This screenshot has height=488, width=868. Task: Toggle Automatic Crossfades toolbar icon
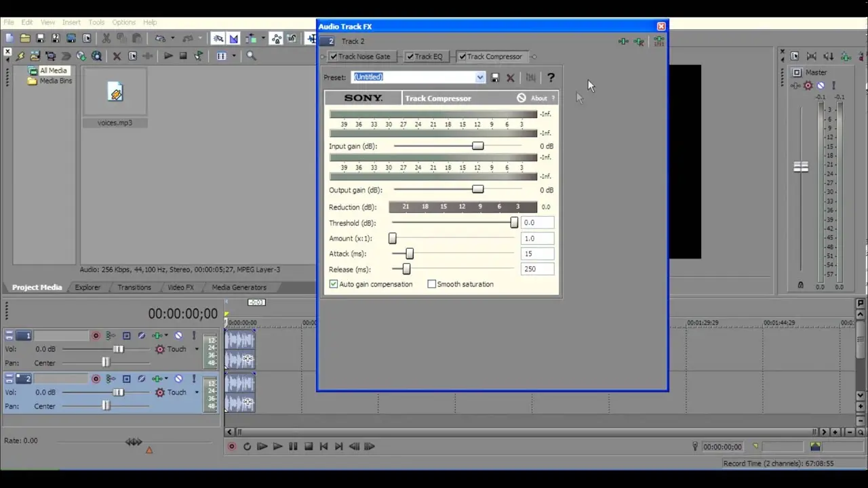point(233,39)
